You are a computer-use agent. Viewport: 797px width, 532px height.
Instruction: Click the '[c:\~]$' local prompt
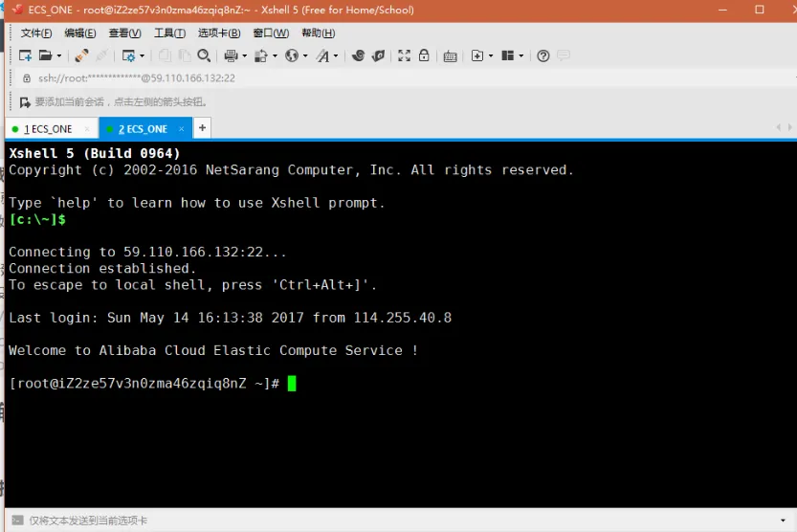[37, 219]
